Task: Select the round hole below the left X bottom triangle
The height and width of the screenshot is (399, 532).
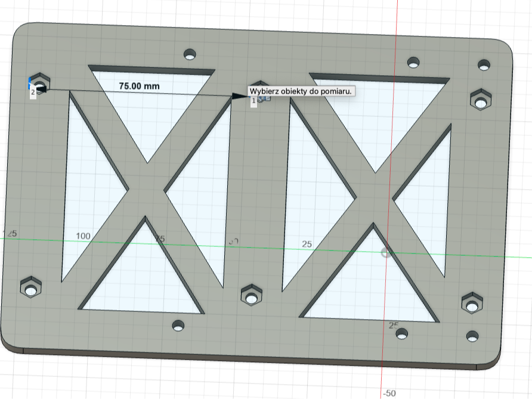Action: [178, 326]
